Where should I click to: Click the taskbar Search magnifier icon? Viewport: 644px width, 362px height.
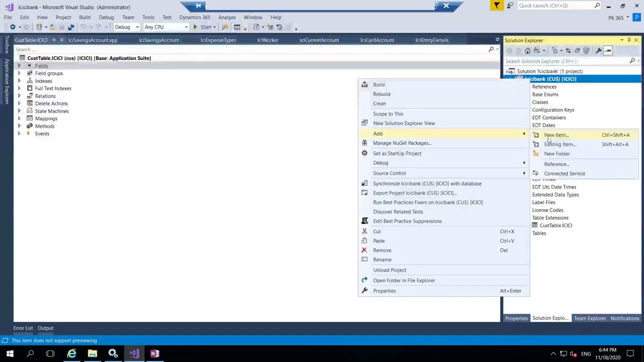coord(30,353)
